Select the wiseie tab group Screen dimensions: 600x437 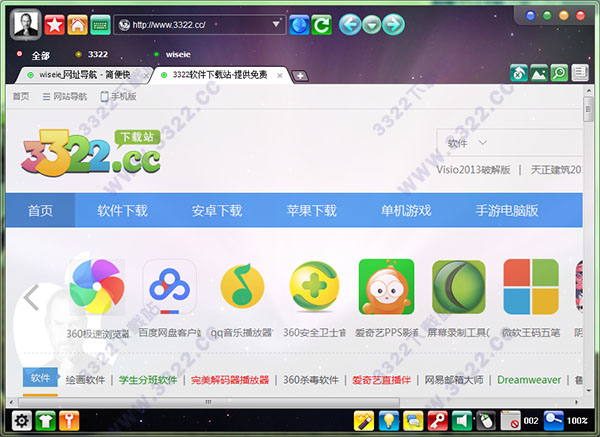(x=178, y=55)
